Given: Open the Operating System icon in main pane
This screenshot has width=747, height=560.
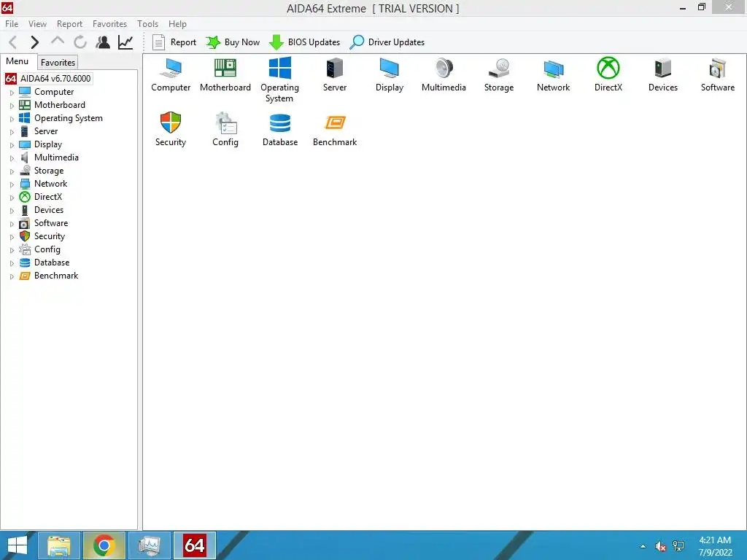Looking at the screenshot, I should pyautogui.click(x=279, y=80).
